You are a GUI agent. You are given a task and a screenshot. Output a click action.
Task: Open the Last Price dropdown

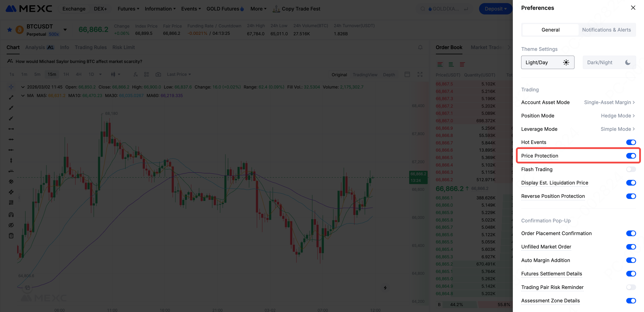click(x=179, y=74)
